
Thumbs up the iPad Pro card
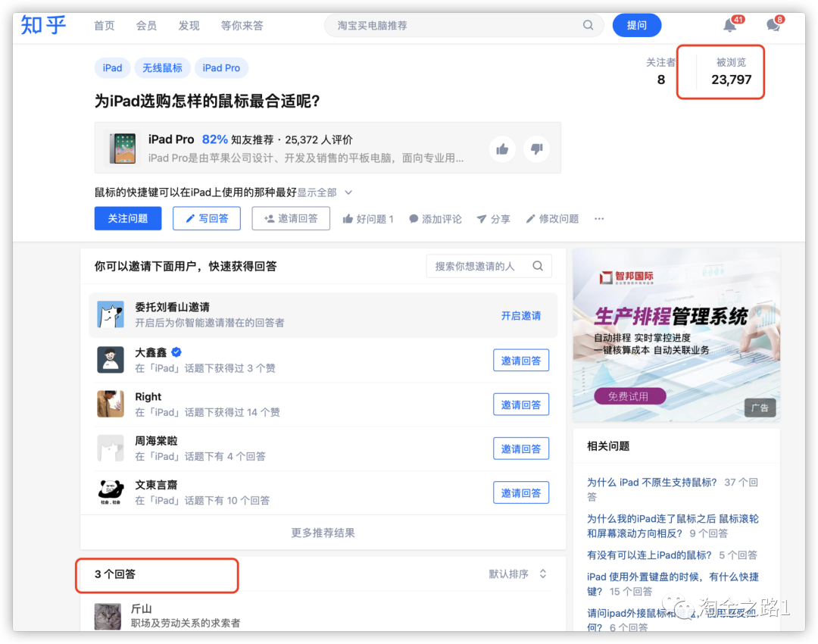502,149
